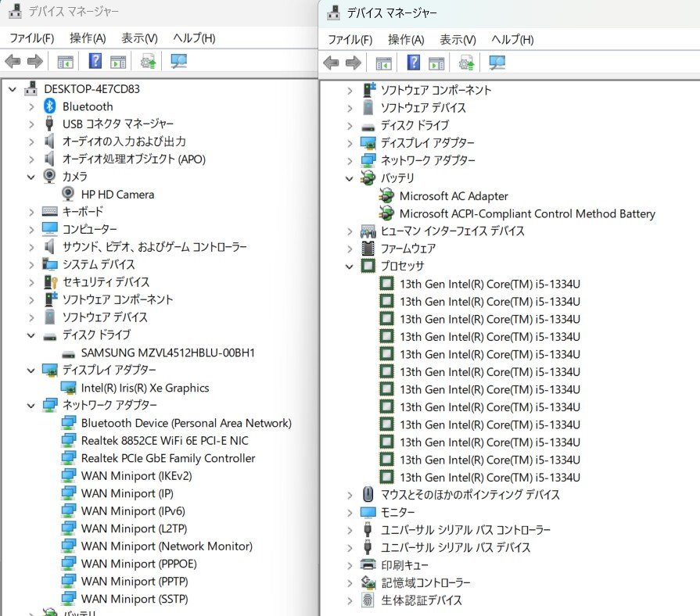700x616 pixels.
Task: Select the システム デバイス category
Action: coord(99,264)
